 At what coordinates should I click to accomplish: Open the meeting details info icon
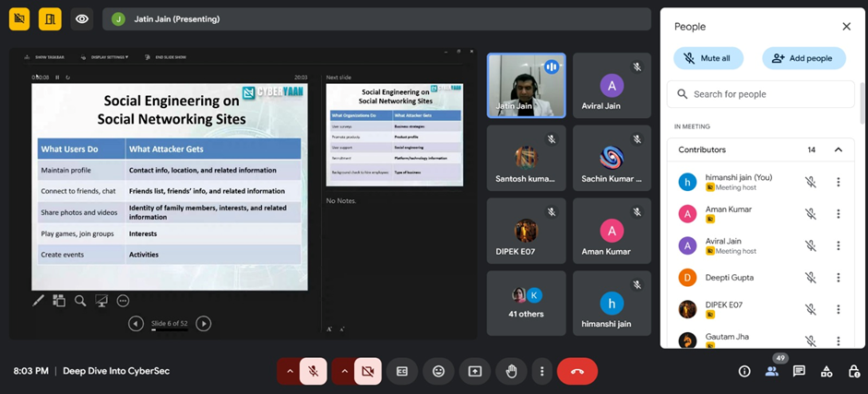[744, 371]
